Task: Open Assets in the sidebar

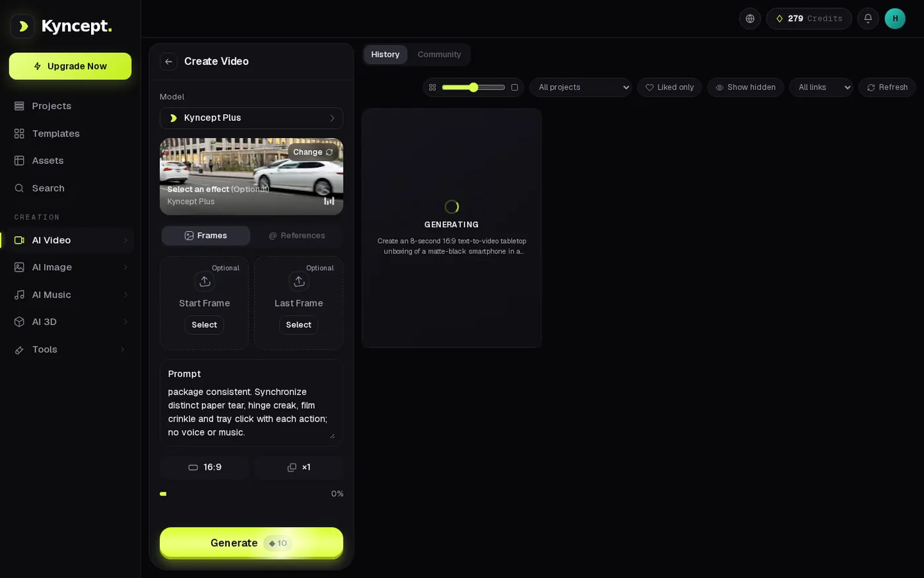Action: (71, 161)
